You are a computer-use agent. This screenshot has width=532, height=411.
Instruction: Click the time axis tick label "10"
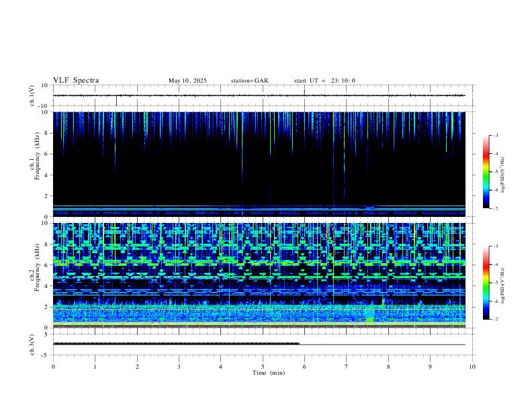(472, 367)
